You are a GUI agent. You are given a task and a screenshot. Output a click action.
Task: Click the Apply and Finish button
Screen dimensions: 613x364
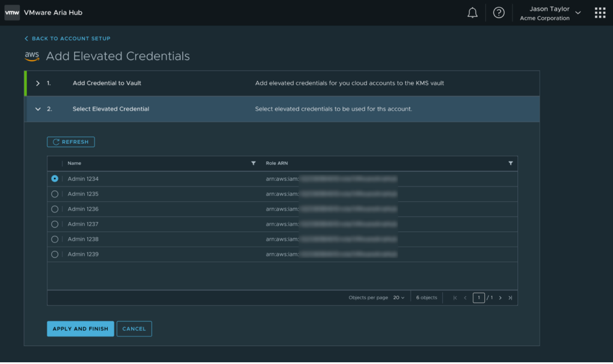(80, 329)
